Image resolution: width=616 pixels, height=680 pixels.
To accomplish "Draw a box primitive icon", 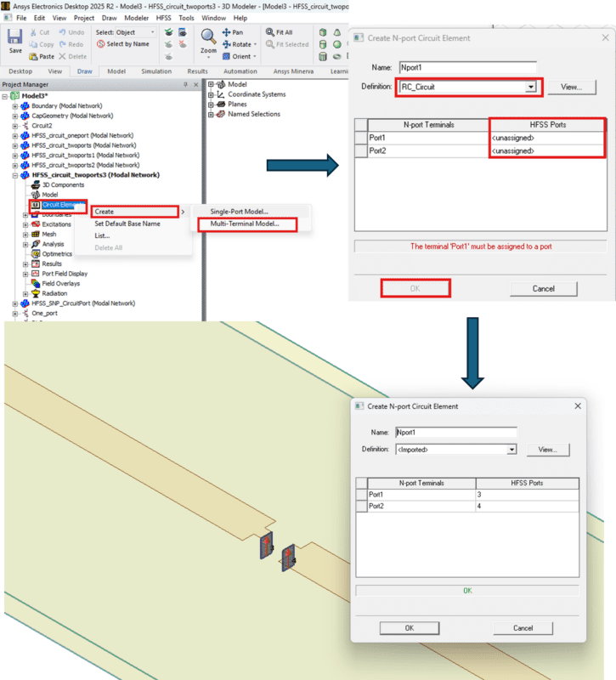I will (323, 32).
